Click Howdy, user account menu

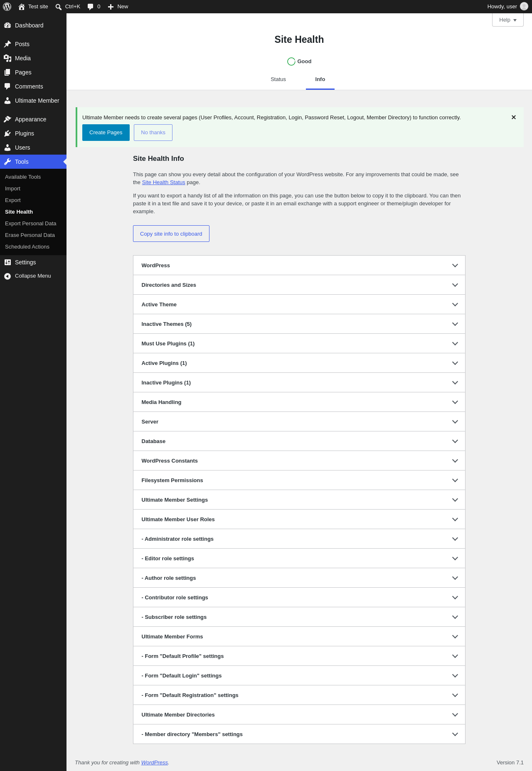click(x=507, y=7)
